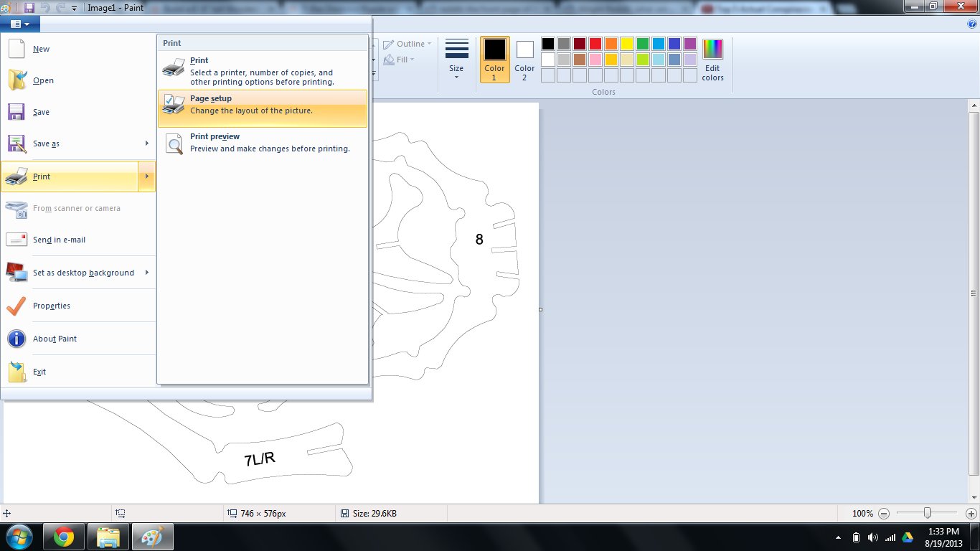Expand Set as desktop background submenu
980x551 pixels.
tap(147, 273)
